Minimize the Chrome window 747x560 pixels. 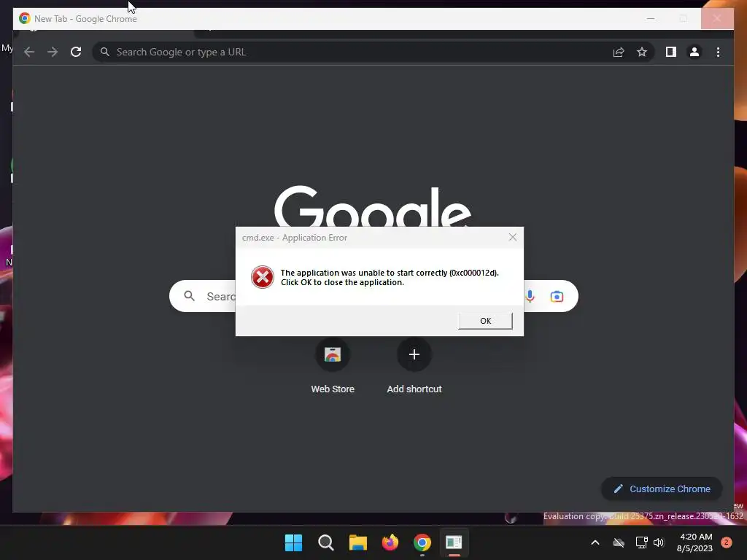pyautogui.click(x=651, y=18)
